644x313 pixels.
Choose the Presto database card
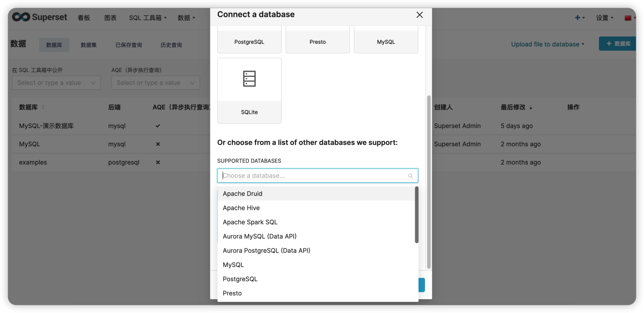(318, 39)
